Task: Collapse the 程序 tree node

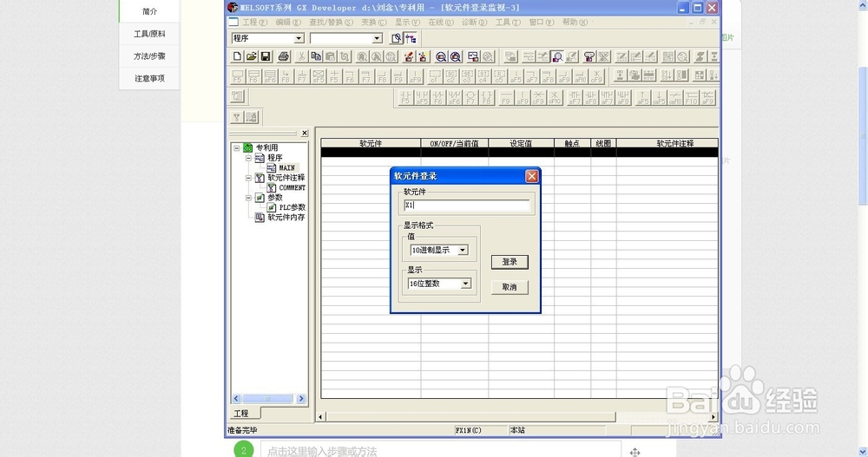Action: pos(248,158)
